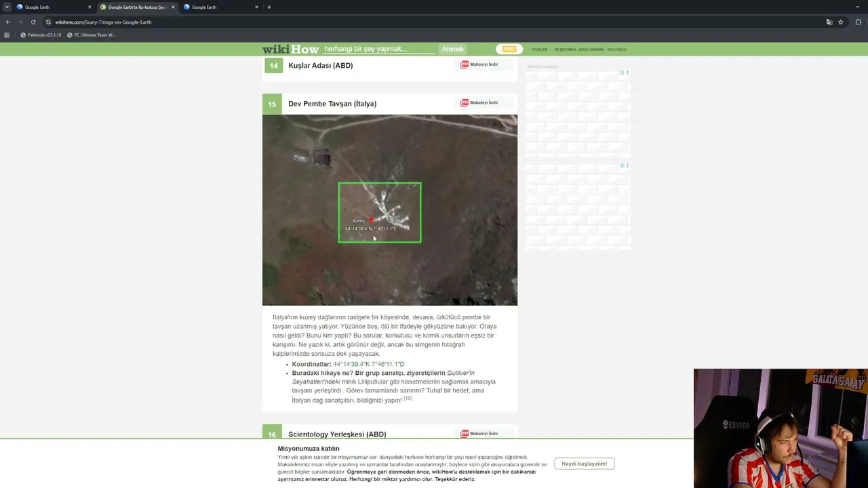Image resolution: width=868 pixels, height=488 pixels.
Task: Click the red Bunny map pin
Action: pos(371,220)
